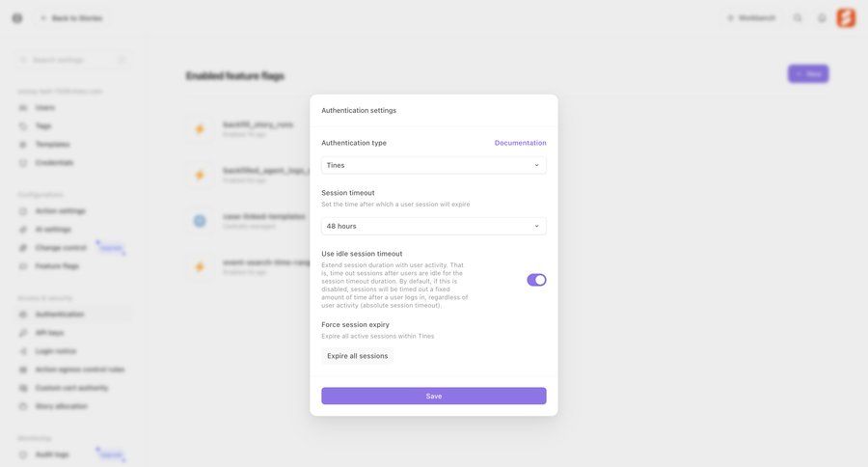Click the Tags icon in sidebar

coord(23,125)
